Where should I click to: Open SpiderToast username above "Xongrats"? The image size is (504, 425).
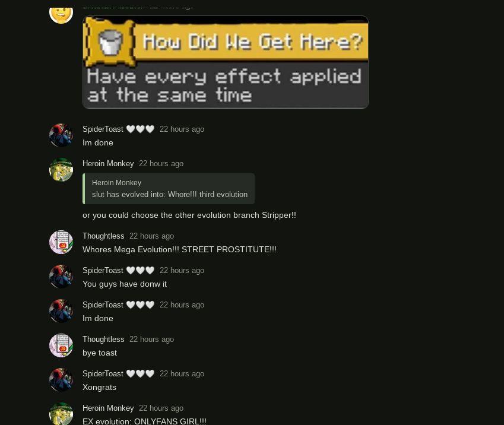pos(103,374)
